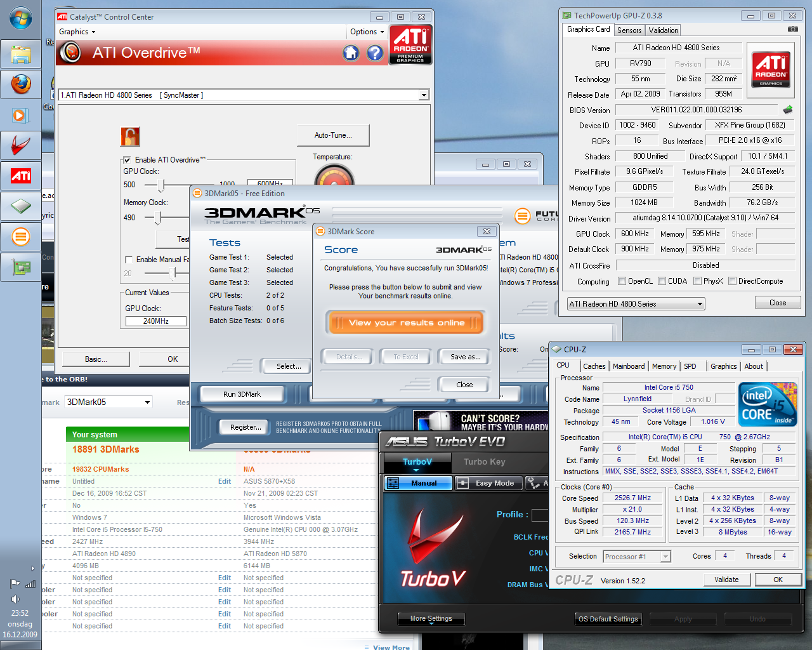Toggle Enable ATI Overdrive checkbox
This screenshot has height=650, width=812.
click(128, 160)
